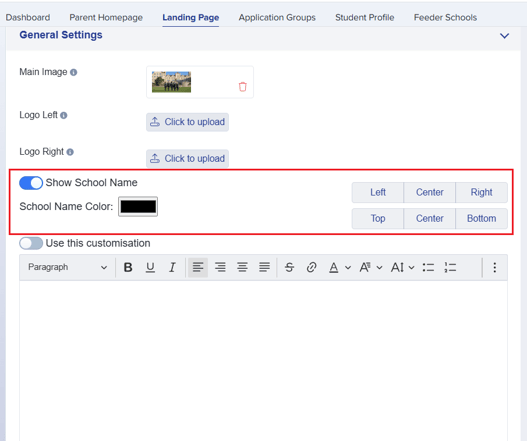Toggle off Show School Name switch

[31, 183]
